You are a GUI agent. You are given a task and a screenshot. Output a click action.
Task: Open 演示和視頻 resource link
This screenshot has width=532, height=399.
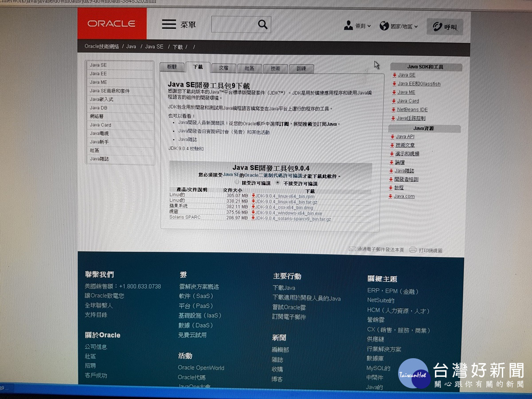(407, 153)
